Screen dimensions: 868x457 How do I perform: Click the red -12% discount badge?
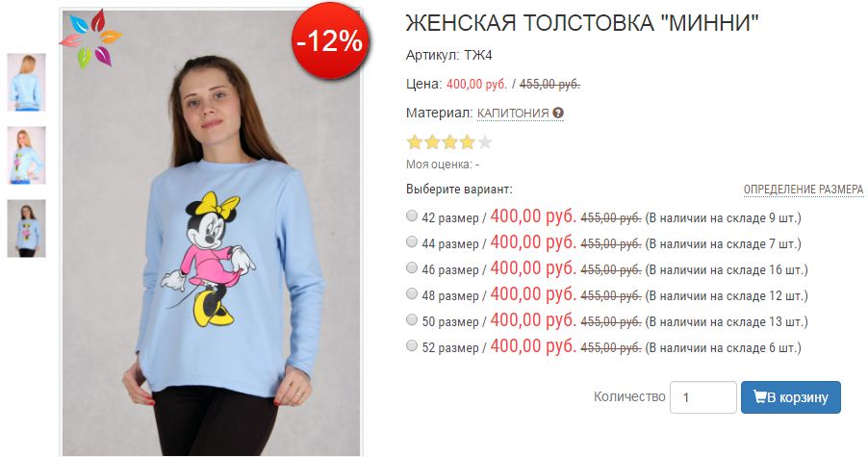coord(330,40)
